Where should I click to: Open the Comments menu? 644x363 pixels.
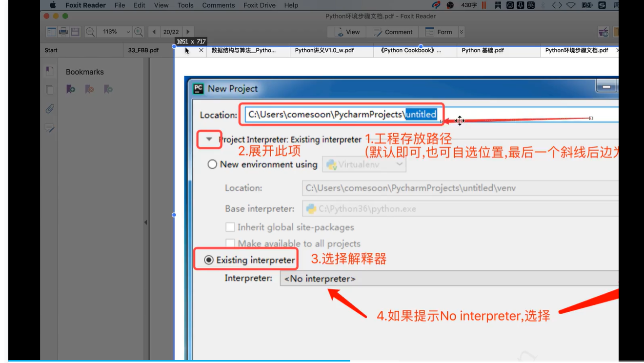pos(219,5)
